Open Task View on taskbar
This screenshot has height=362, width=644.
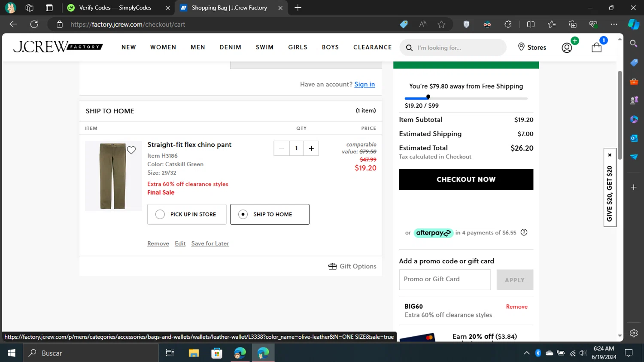click(x=170, y=353)
